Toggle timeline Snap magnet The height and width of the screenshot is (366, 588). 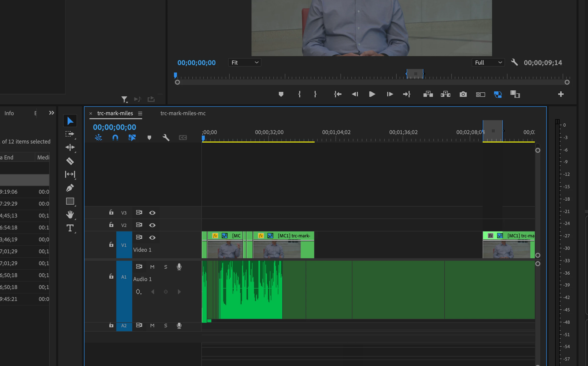click(x=115, y=138)
